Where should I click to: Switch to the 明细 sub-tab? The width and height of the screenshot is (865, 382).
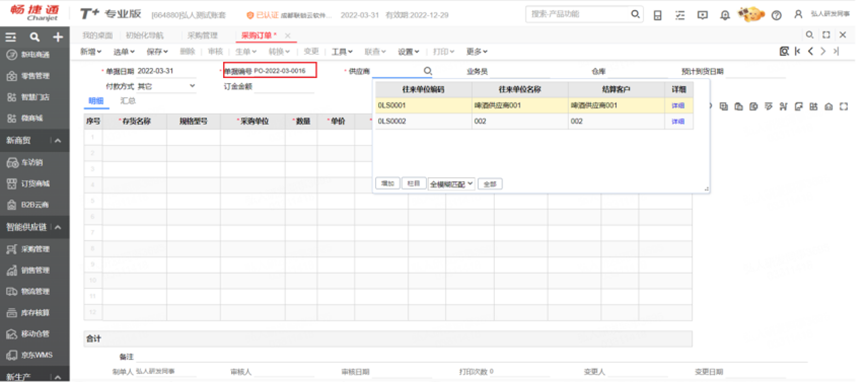(x=95, y=100)
